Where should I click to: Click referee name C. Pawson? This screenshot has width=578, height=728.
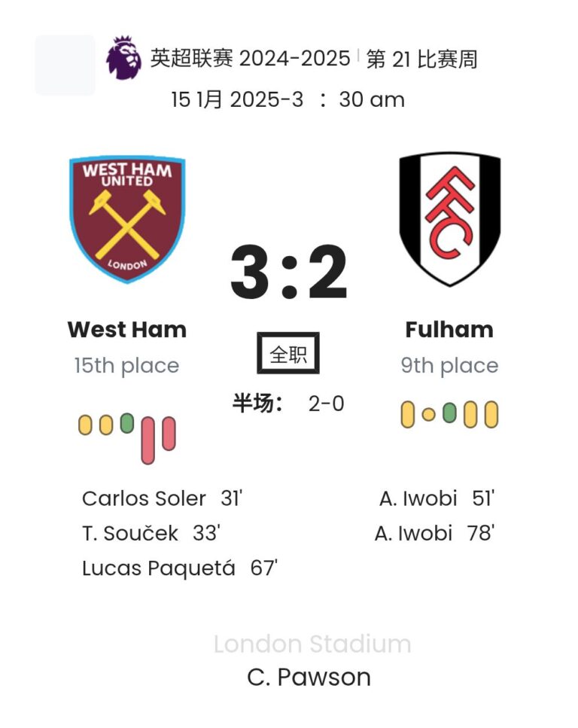click(309, 678)
